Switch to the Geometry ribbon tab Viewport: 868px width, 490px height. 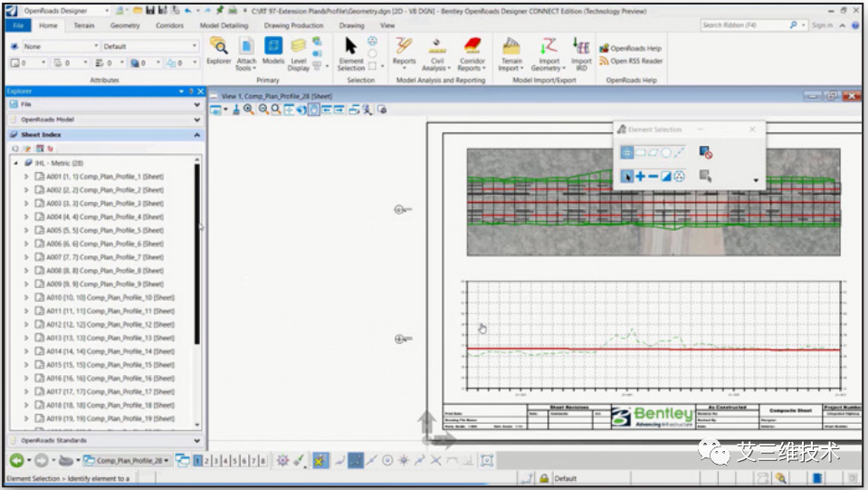[125, 26]
